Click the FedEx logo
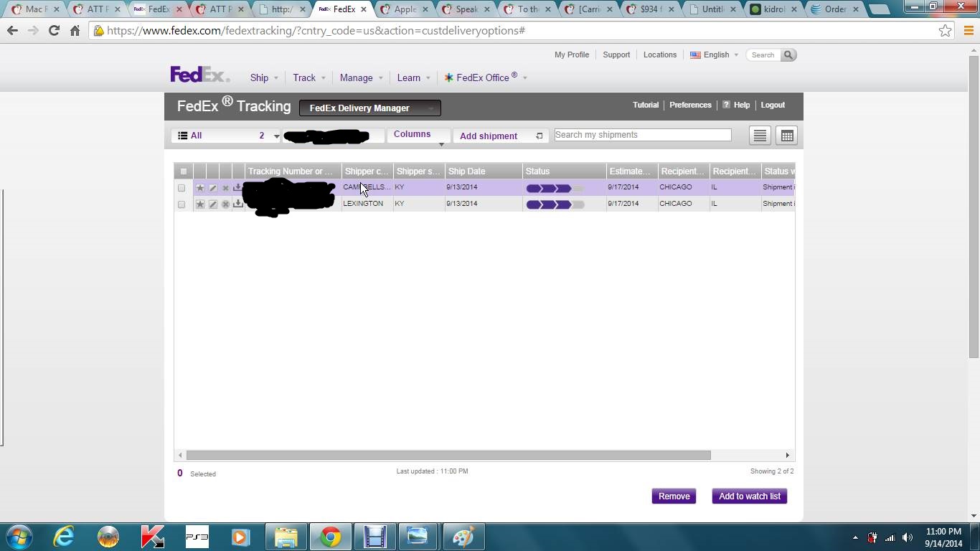Viewport: 980px width, 551px height. (x=199, y=75)
